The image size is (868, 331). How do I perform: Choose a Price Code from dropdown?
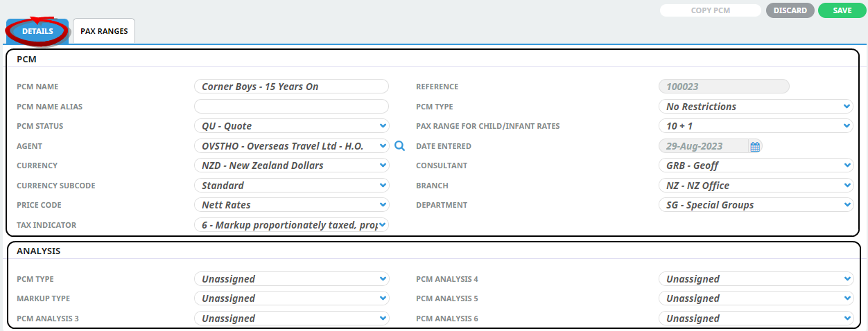click(291, 205)
